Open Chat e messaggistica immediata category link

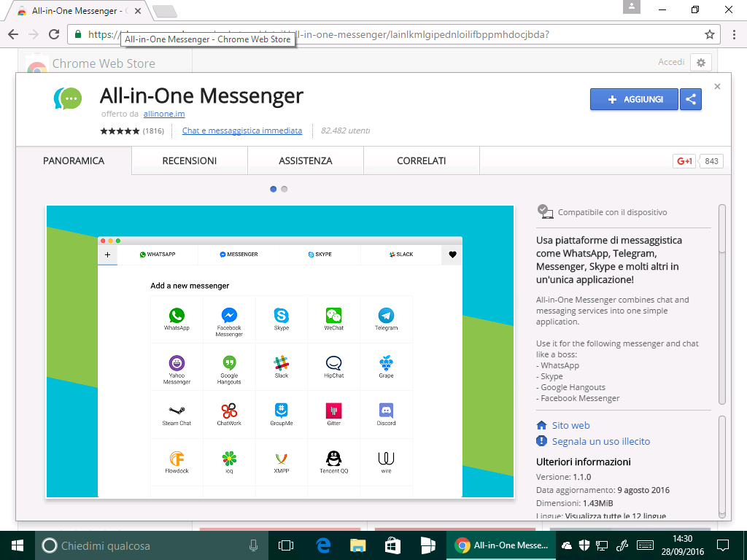click(x=242, y=131)
